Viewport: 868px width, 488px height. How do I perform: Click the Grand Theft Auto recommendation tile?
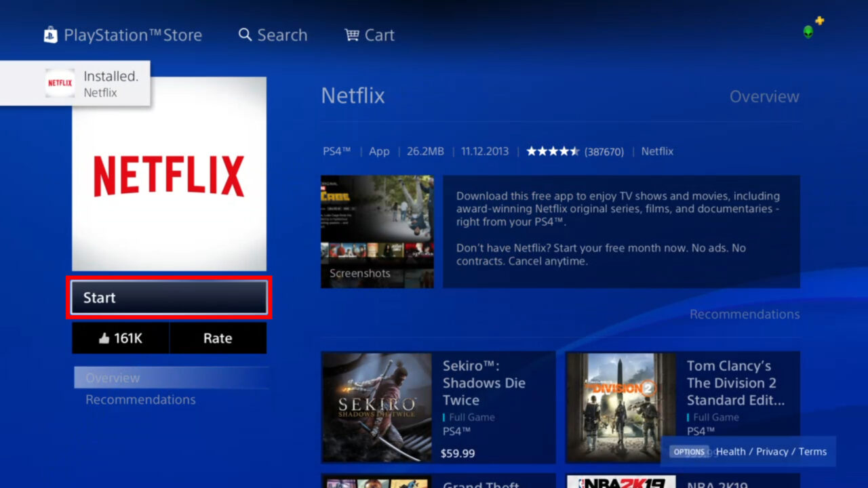377,483
